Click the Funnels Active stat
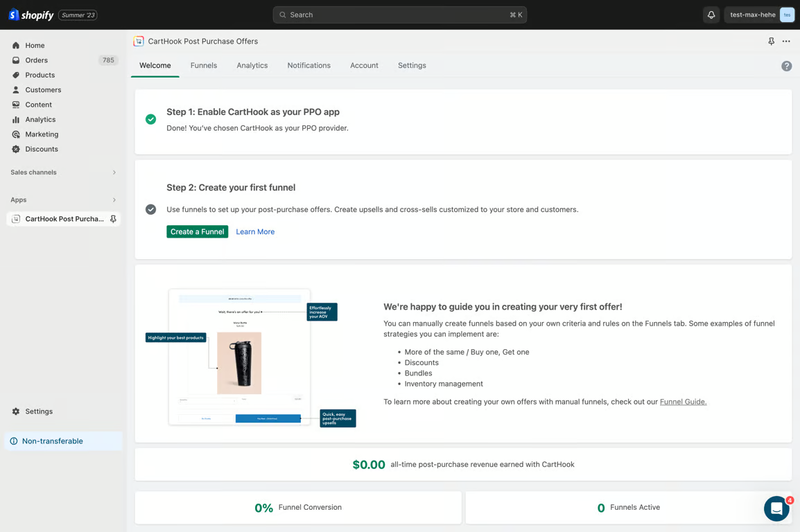The height and width of the screenshot is (532, 800). 629,508
